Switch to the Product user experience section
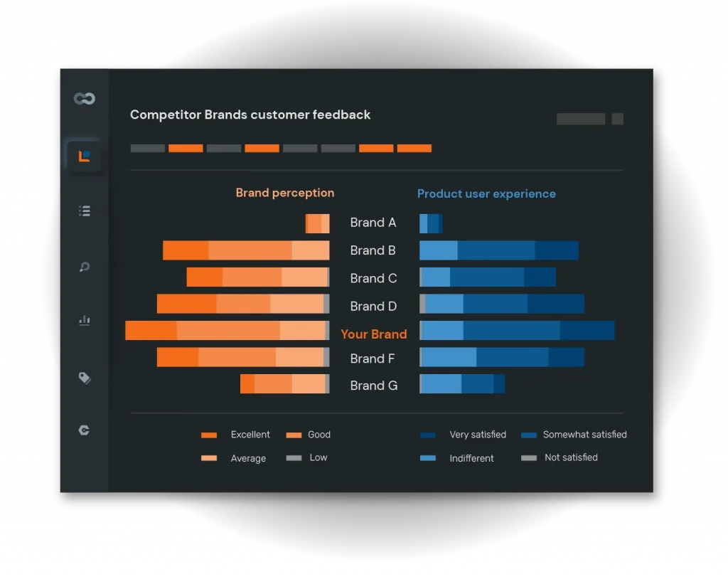 pyautogui.click(x=486, y=193)
